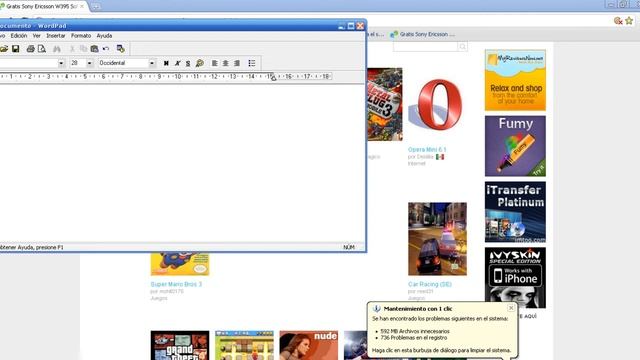Open the Ver menu

pyautogui.click(x=36, y=36)
